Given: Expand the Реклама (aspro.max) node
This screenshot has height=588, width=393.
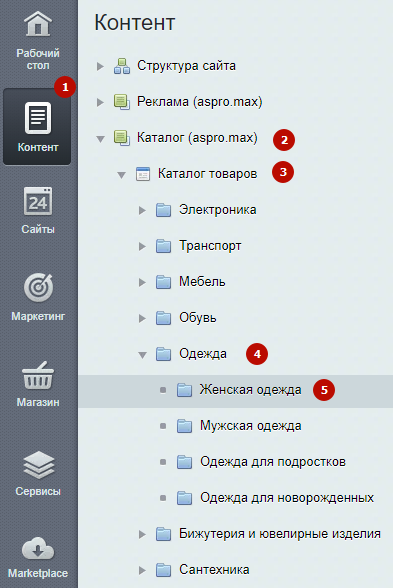Looking at the screenshot, I should click(x=100, y=102).
